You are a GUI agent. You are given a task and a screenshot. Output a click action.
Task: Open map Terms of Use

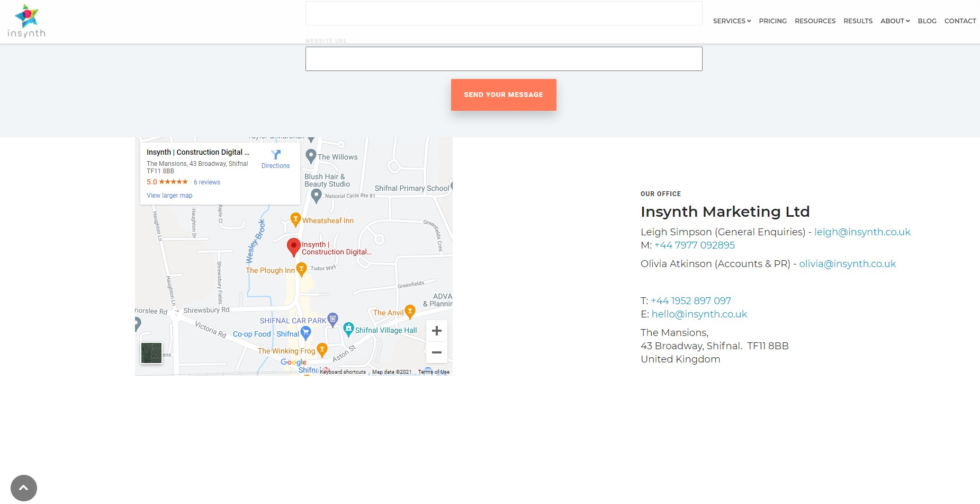(x=434, y=372)
